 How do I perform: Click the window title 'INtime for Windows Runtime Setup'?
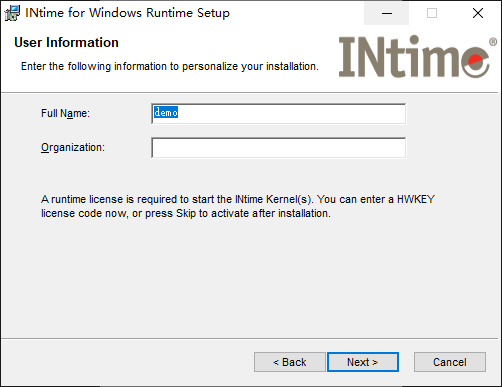[128, 13]
